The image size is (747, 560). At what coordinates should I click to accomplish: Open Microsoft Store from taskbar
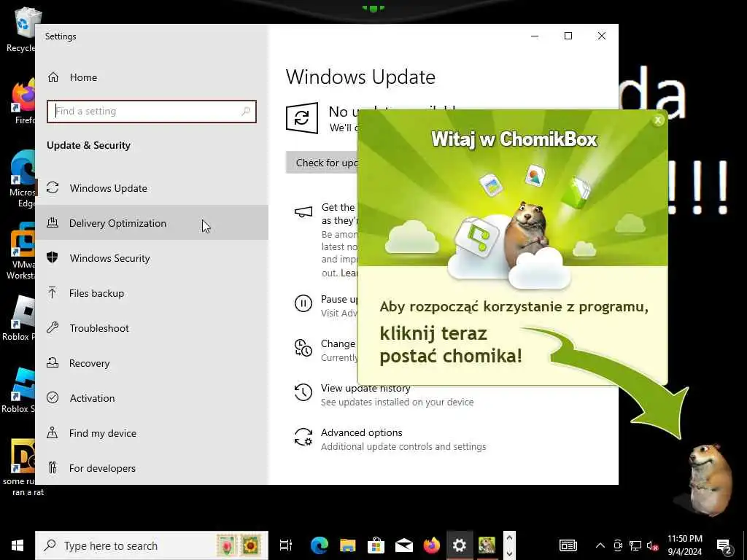point(376,545)
